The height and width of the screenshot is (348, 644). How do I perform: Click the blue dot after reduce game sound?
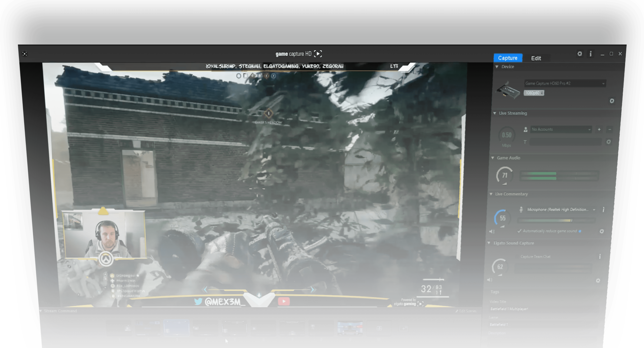[x=580, y=231]
